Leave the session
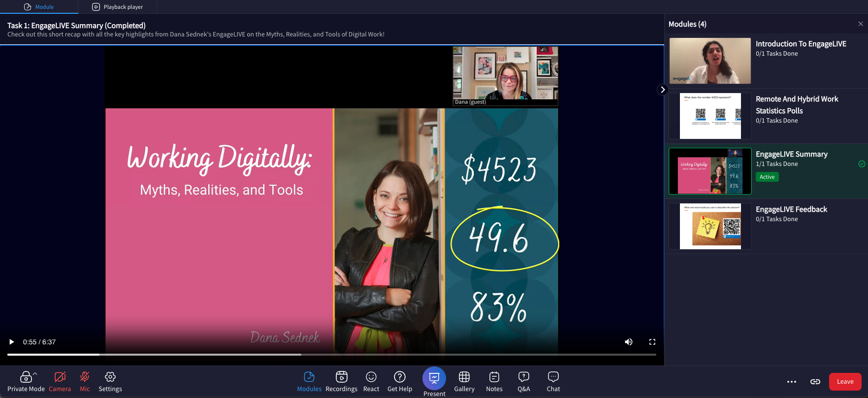Image resolution: width=868 pixels, height=398 pixels. point(845,382)
